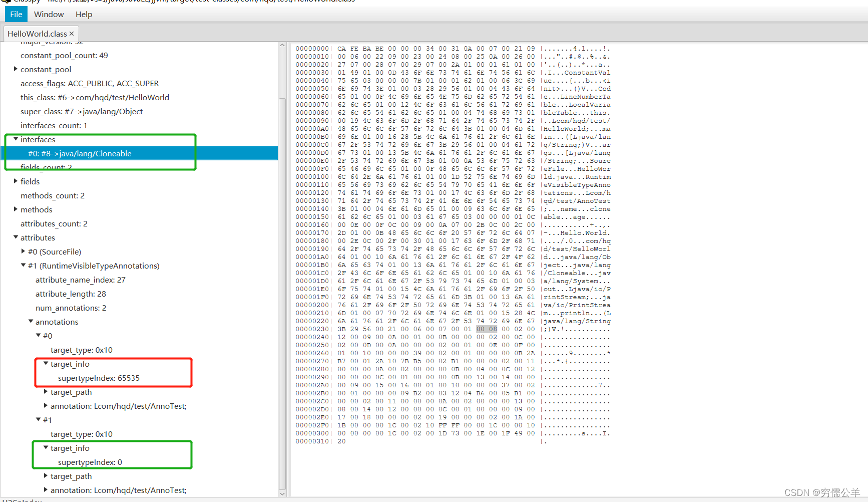
Task: Click hex row offset 00000000
Action: tap(312, 49)
